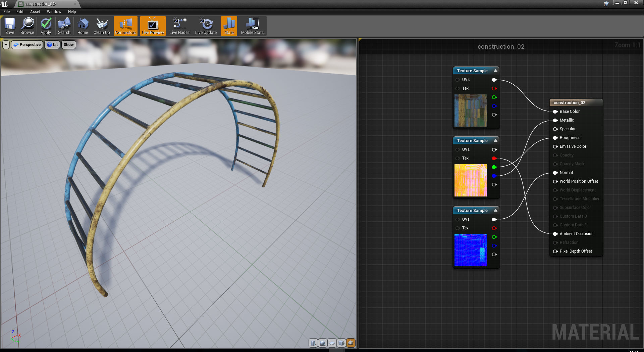Screen dimensions: 644x352
Task: Turn on Live Update
Action: [206, 26]
